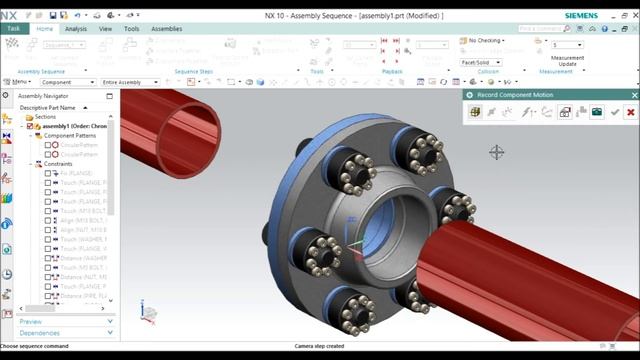
Task: Select the Sections folder in navigator
Action: 41,117
